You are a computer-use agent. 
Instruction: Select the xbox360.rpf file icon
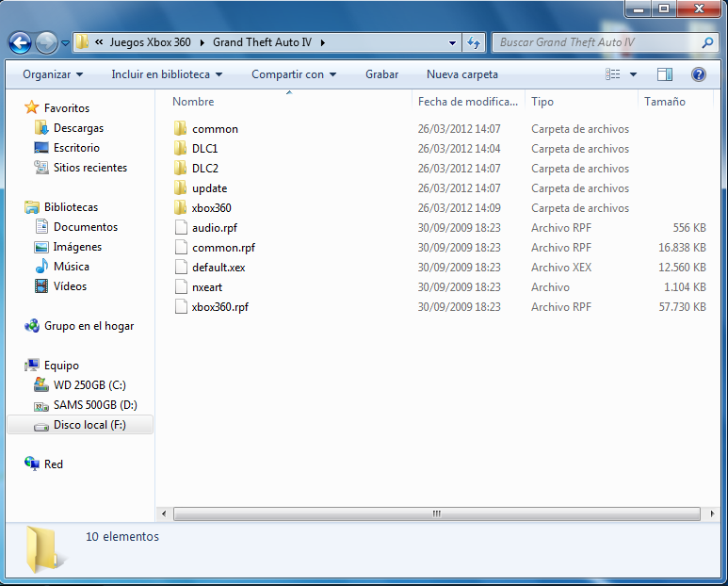pos(181,306)
